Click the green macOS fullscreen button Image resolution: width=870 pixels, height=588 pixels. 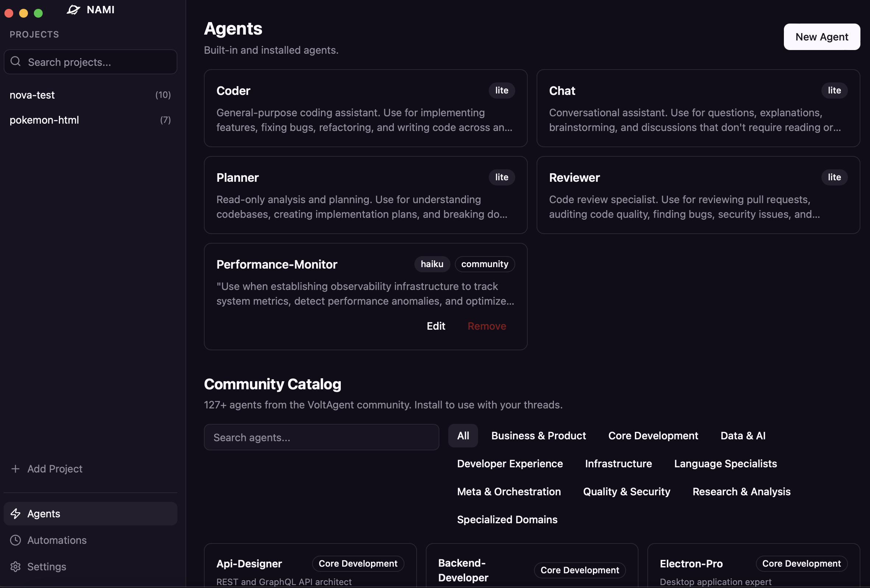point(38,14)
